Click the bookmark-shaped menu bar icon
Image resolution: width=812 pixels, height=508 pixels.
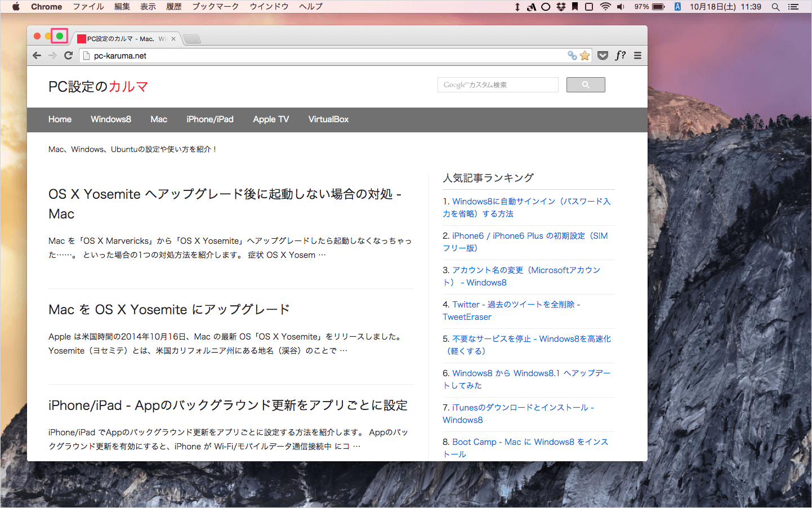click(x=575, y=7)
